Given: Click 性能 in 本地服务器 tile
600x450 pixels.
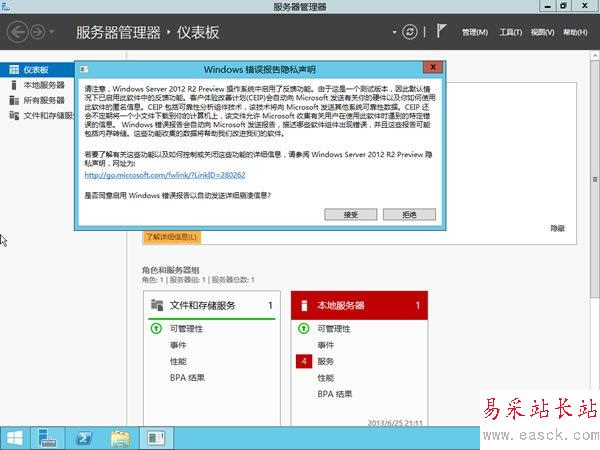Looking at the screenshot, I should (326, 378).
